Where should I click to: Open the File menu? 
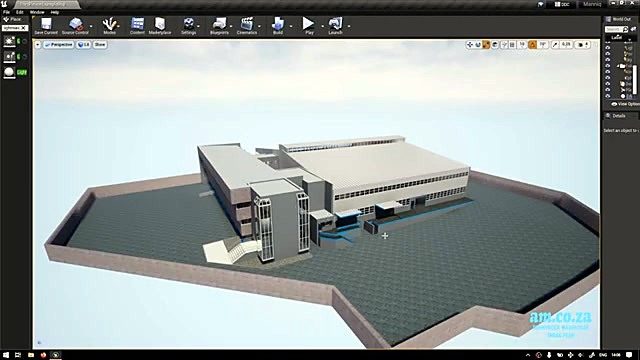[x=6, y=12]
